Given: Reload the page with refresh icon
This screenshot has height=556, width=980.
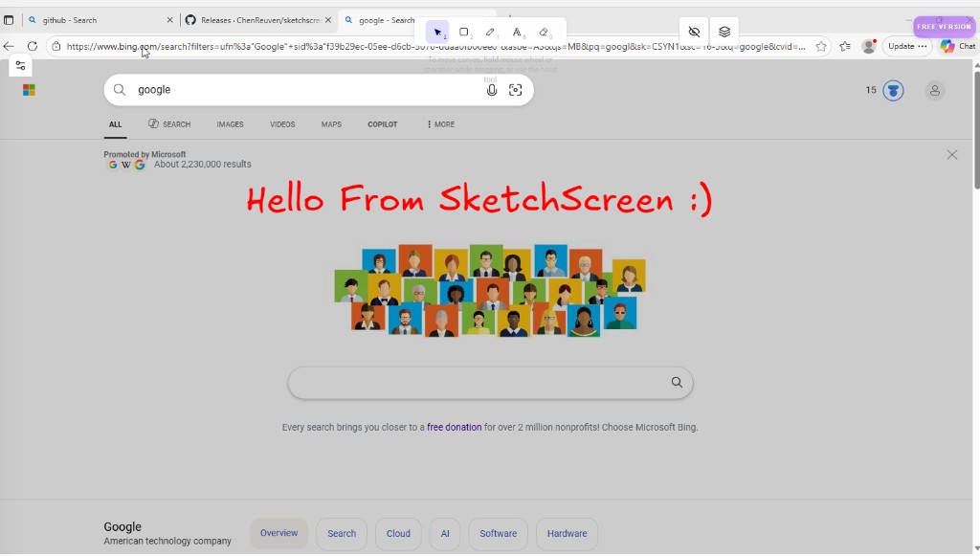Looking at the screenshot, I should point(33,46).
